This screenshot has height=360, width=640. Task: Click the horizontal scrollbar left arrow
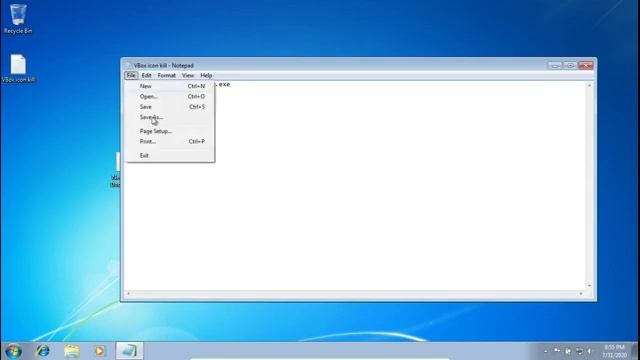129,293
